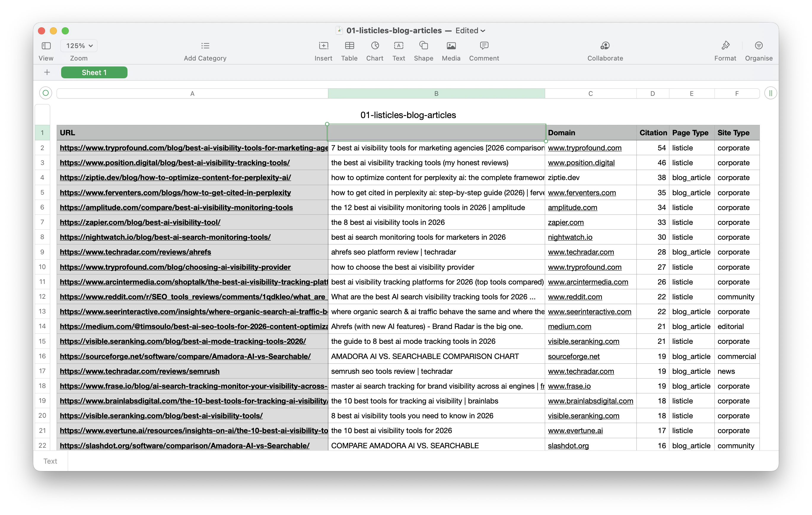Select the 'editorial' site type cell

click(x=737, y=326)
